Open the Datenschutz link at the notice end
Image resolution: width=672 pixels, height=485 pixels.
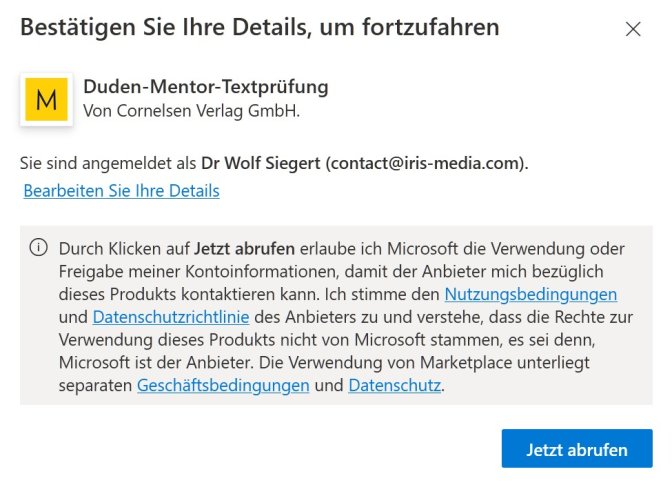(394, 385)
